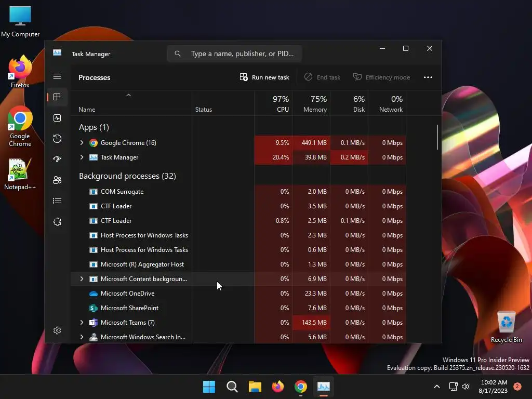The width and height of the screenshot is (532, 399).
Task: Open the Services page icon in sidebar
Action: [x=57, y=222]
